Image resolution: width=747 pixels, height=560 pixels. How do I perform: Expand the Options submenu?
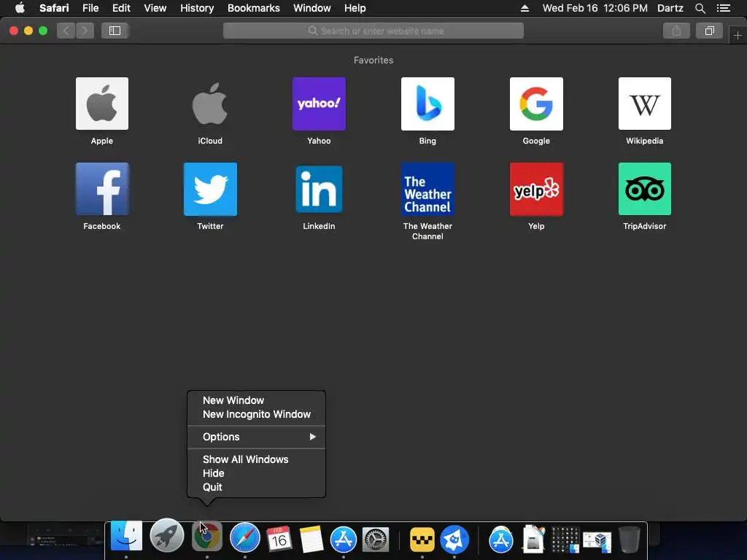tap(256, 437)
